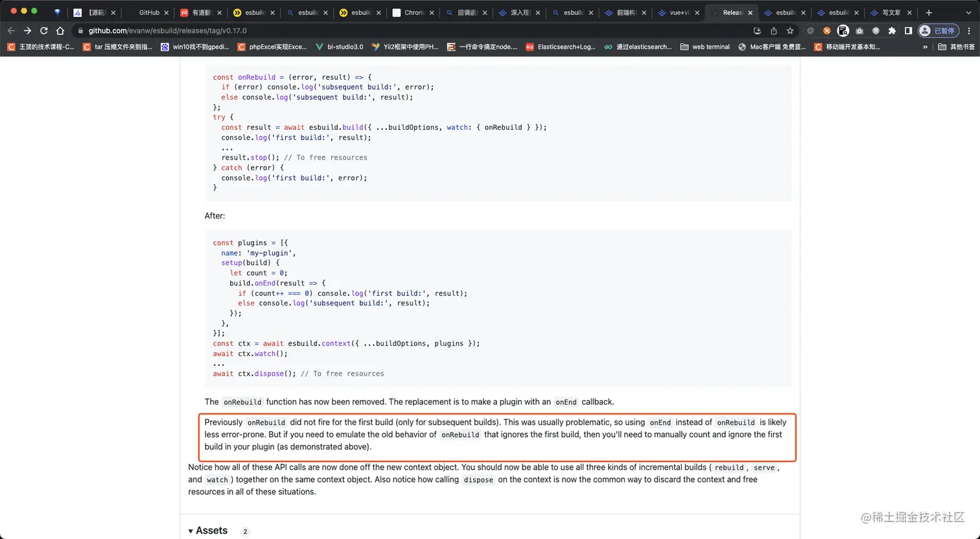
Task: Click the "result.stop(); // To free resources" line
Action: (294, 158)
